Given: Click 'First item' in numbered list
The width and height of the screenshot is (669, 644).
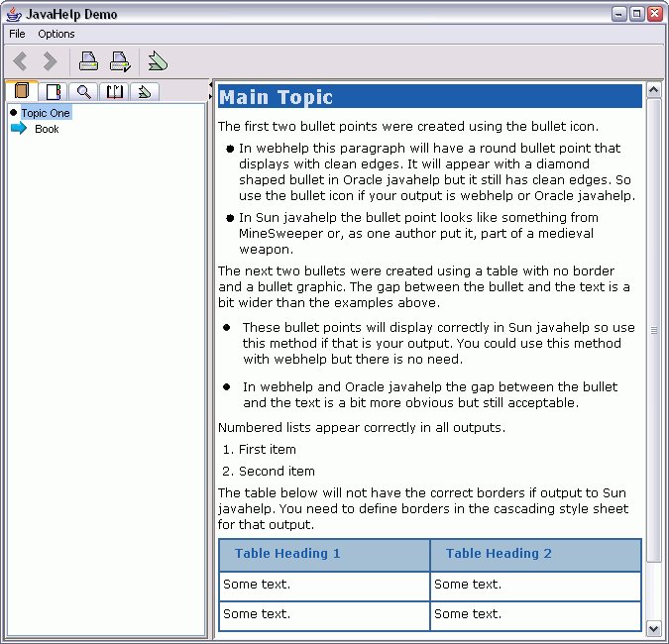Looking at the screenshot, I should (x=267, y=449).
